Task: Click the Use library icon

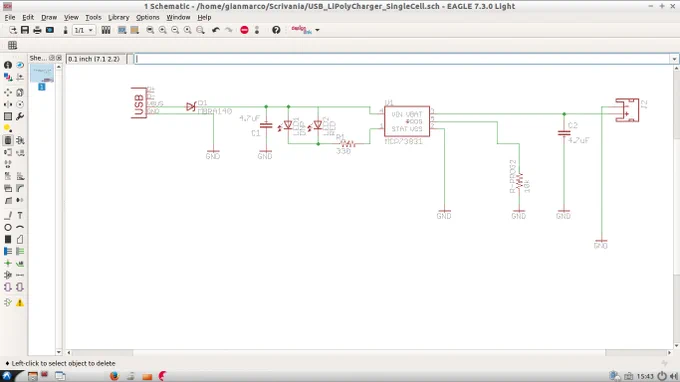Action: tap(106, 30)
